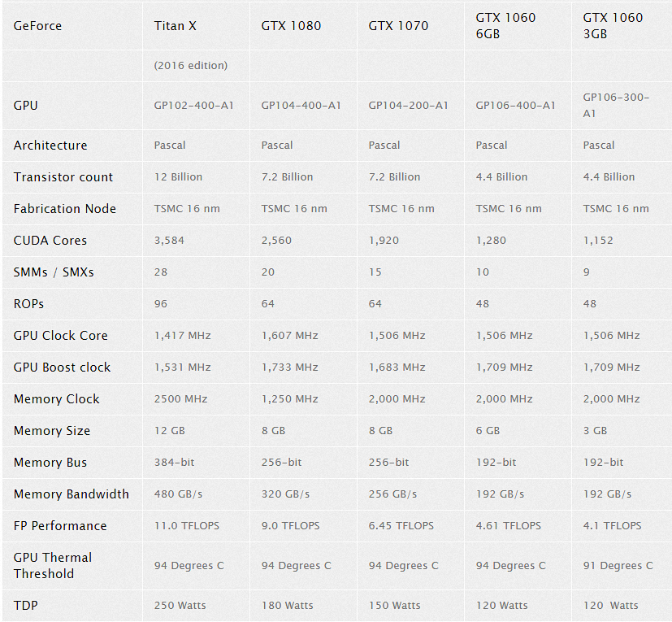This screenshot has width=672, height=622.
Task: Select the 480 GB/s bandwidth value
Action: click(176, 494)
